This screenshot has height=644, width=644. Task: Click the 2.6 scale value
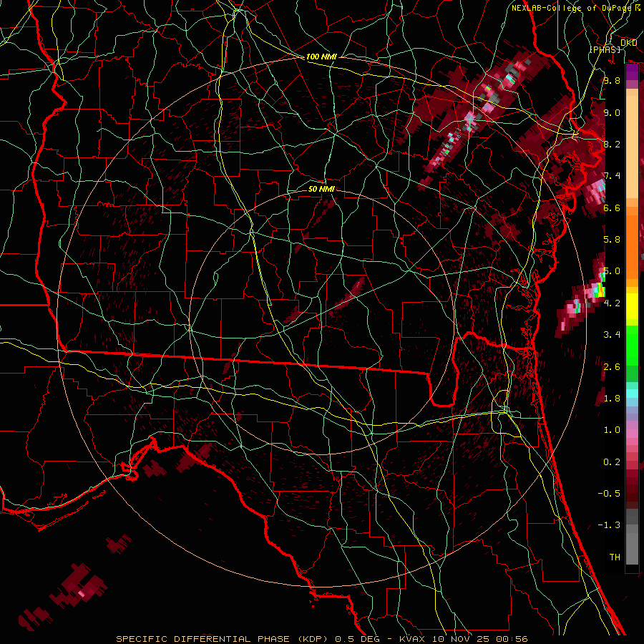pos(612,366)
